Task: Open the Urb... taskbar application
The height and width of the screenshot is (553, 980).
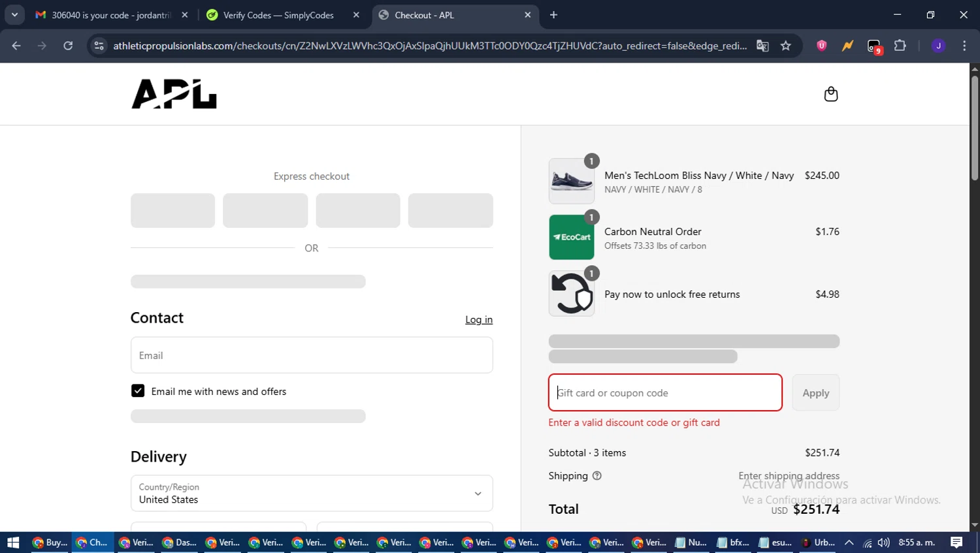Action: click(818, 543)
